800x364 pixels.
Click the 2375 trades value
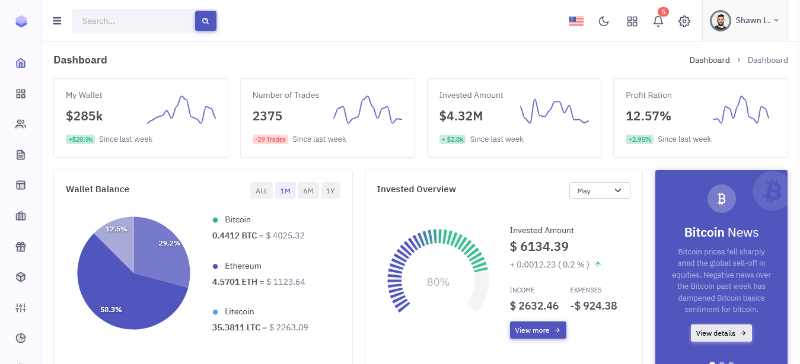pyautogui.click(x=267, y=116)
